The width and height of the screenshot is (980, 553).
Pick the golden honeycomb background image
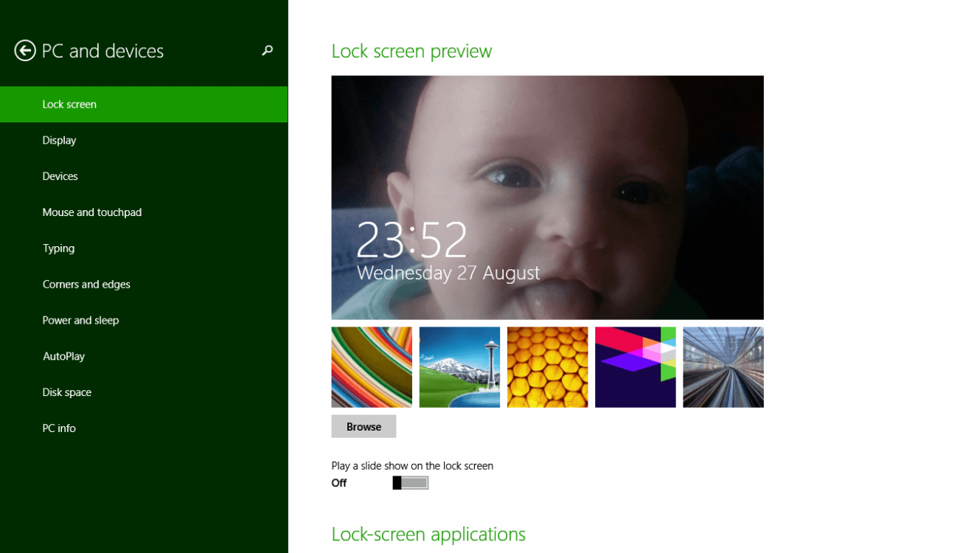pos(547,366)
